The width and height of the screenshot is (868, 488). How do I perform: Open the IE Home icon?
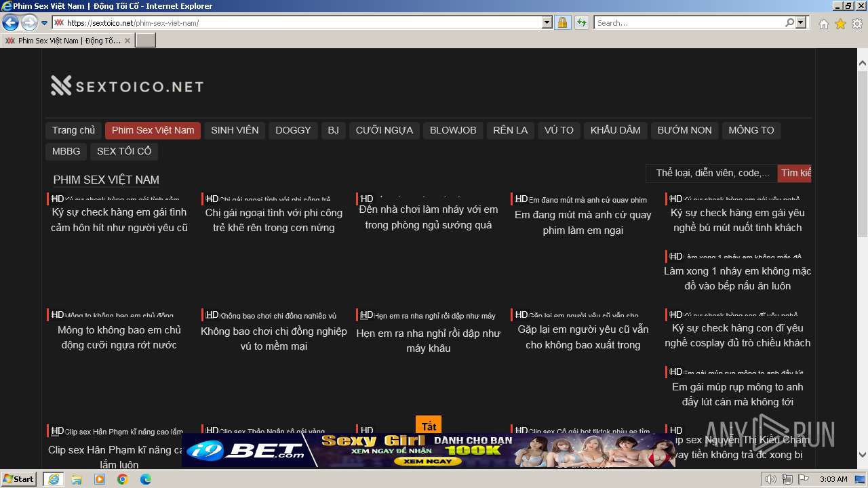click(823, 24)
